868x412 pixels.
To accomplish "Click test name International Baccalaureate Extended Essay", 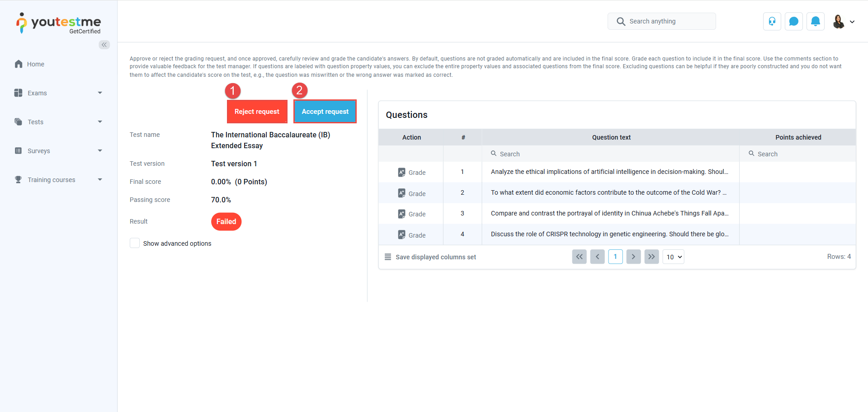I will pos(270,140).
